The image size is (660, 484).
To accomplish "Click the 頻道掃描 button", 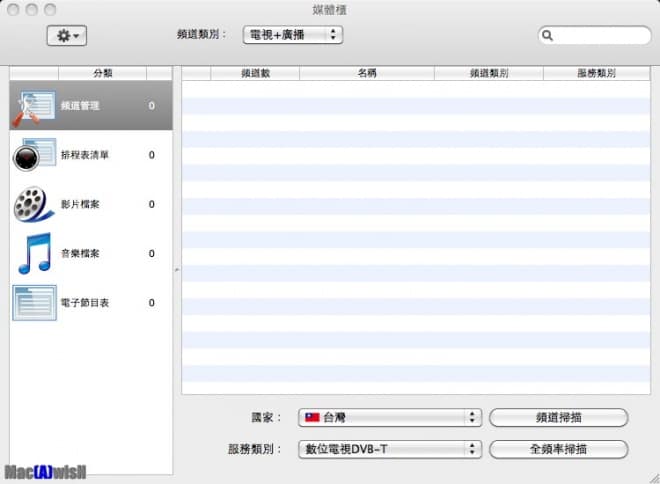I will 558,417.
